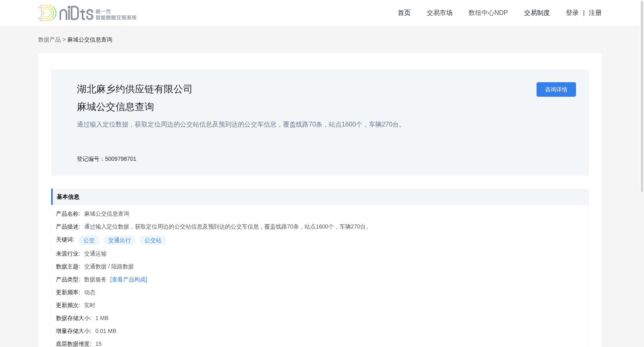Open the 数纽中心NDP menu item
This screenshot has width=644, height=347.
click(x=488, y=13)
